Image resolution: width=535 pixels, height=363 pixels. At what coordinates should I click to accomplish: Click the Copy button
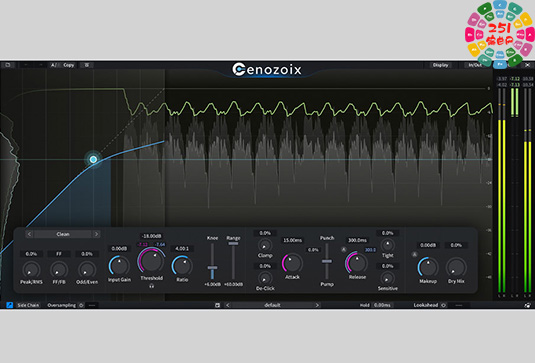pyautogui.click(x=69, y=65)
